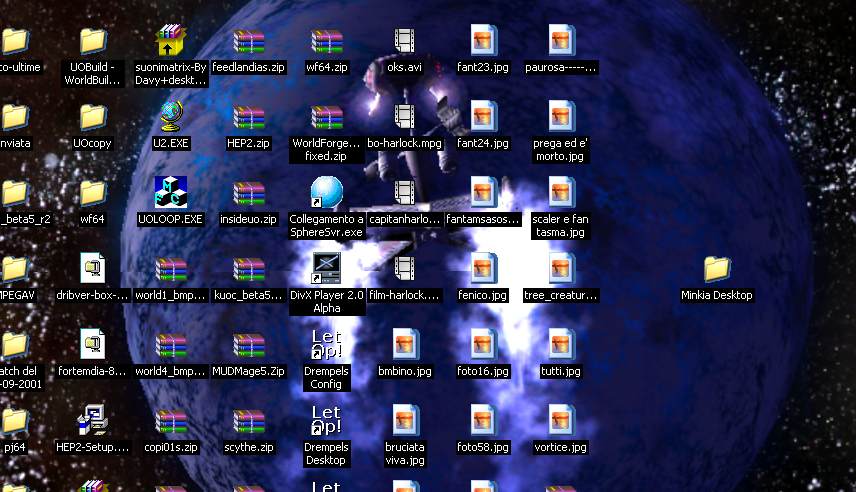Image resolution: width=856 pixels, height=492 pixels.
Task: Select the Collegamento a SphereSvr.exe shortcut
Action: tap(327, 193)
